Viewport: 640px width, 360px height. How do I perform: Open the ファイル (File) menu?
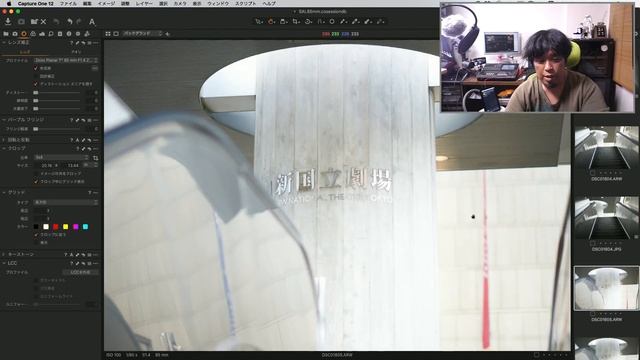(68, 3)
